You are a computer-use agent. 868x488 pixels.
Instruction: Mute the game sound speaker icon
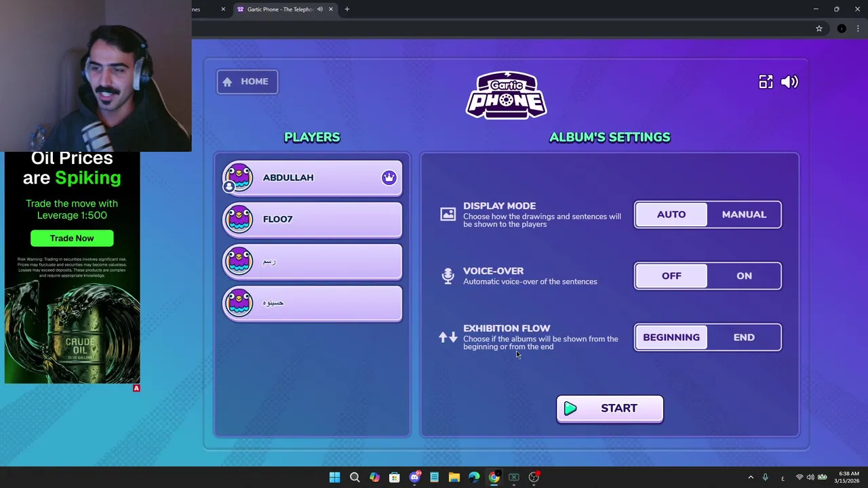tap(789, 82)
